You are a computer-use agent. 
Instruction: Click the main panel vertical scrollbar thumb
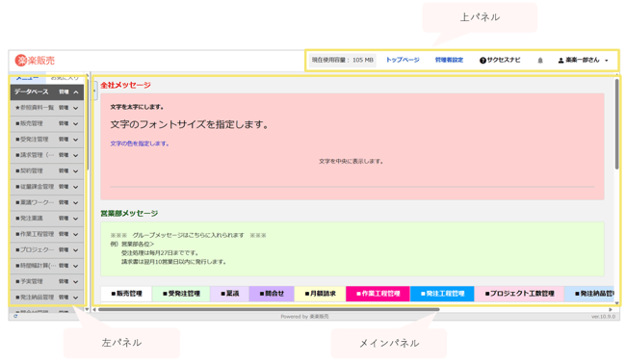pyautogui.click(x=616, y=124)
